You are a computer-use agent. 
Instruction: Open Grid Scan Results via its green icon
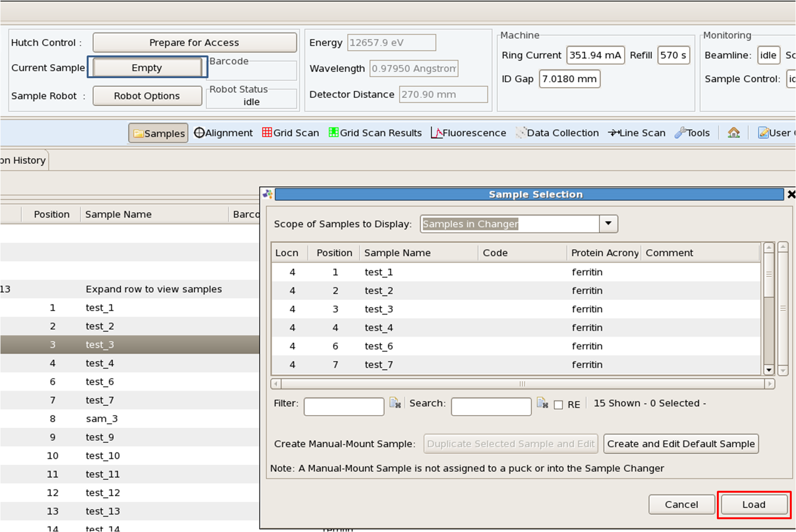[x=333, y=133]
